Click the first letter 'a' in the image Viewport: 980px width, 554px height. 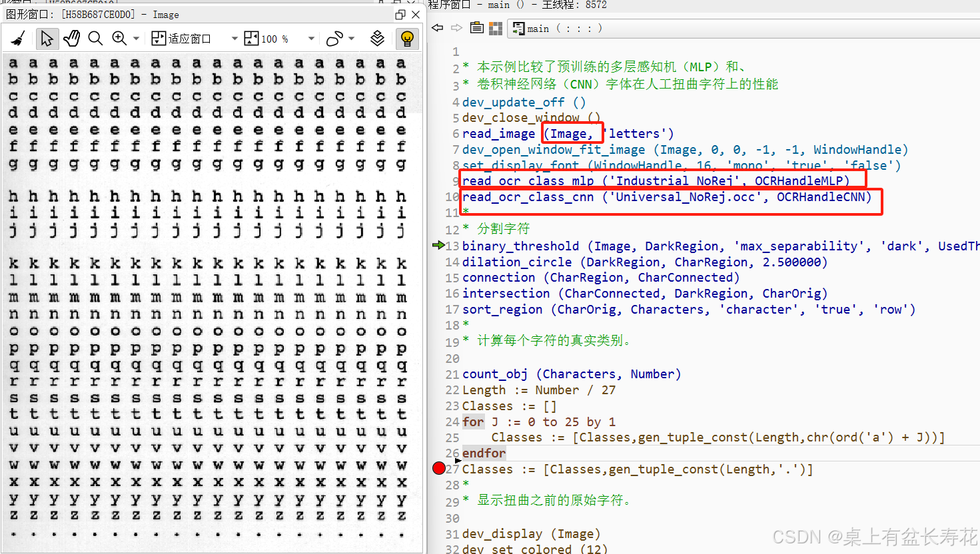[x=13, y=63]
